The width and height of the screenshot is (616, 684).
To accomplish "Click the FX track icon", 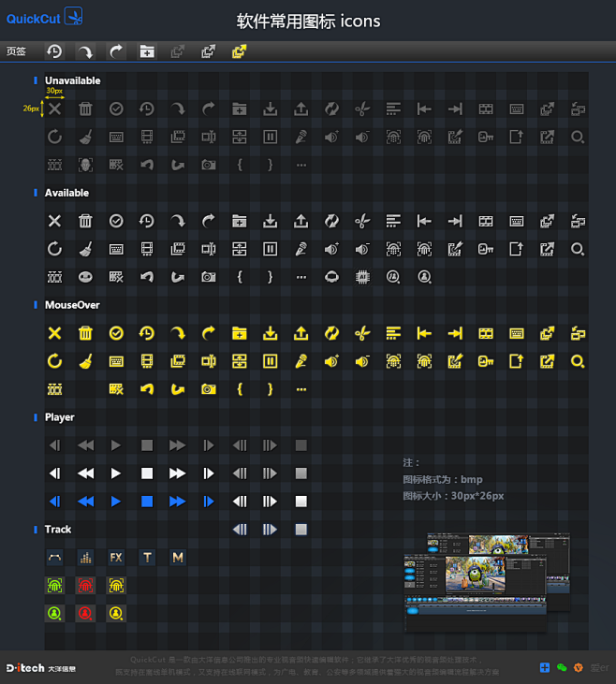I will pyautogui.click(x=116, y=558).
